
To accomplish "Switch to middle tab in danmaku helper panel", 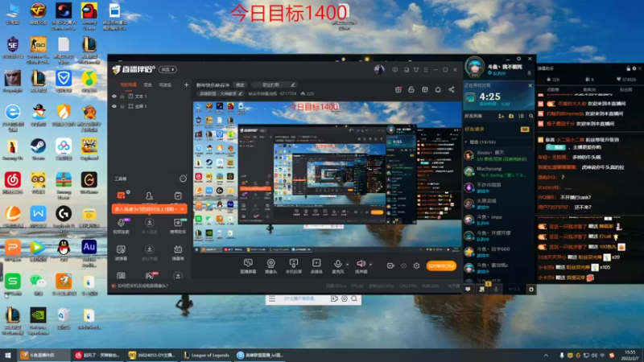I will click(x=589, y=89).
